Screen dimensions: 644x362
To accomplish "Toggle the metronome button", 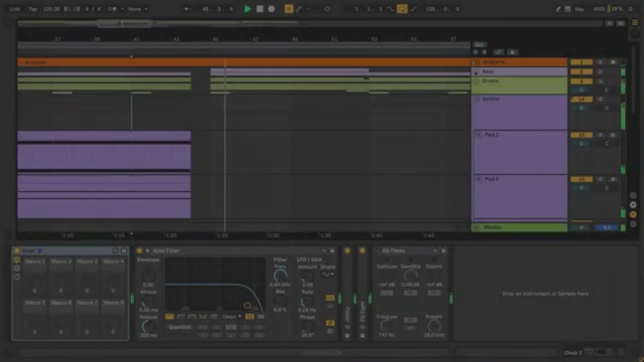I will pos(112,9).
